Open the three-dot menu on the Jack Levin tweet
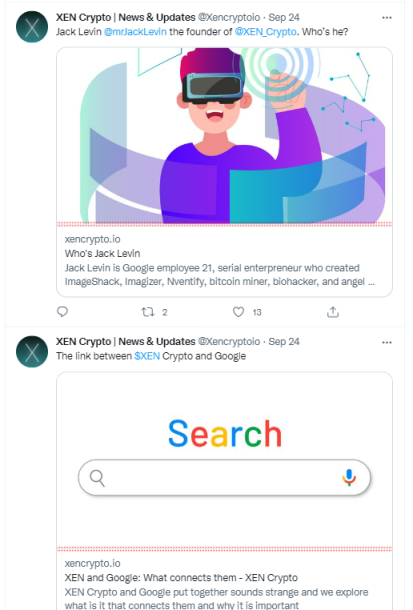This screenshot has height=610, width=413. tap(387, 18)
